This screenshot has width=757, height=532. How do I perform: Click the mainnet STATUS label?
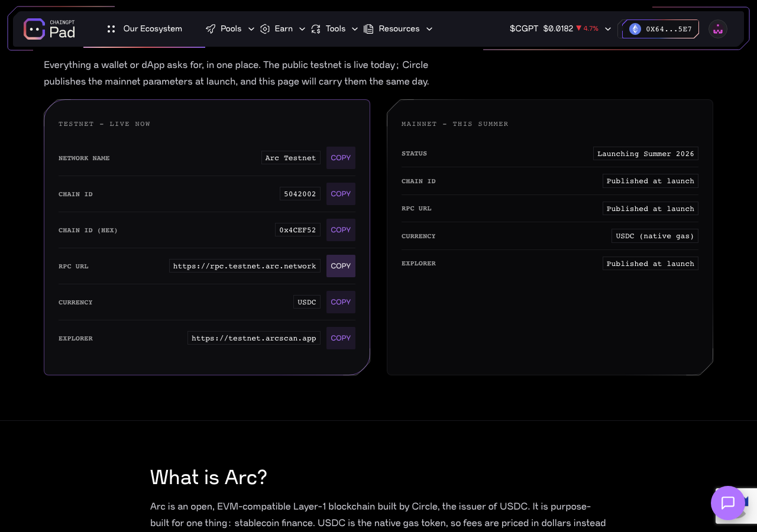point(414,154)
